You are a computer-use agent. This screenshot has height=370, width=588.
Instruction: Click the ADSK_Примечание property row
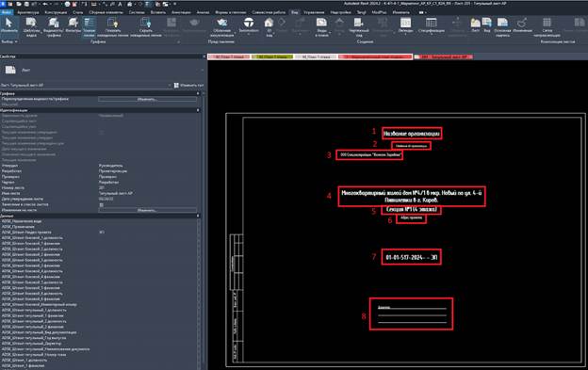98,227
